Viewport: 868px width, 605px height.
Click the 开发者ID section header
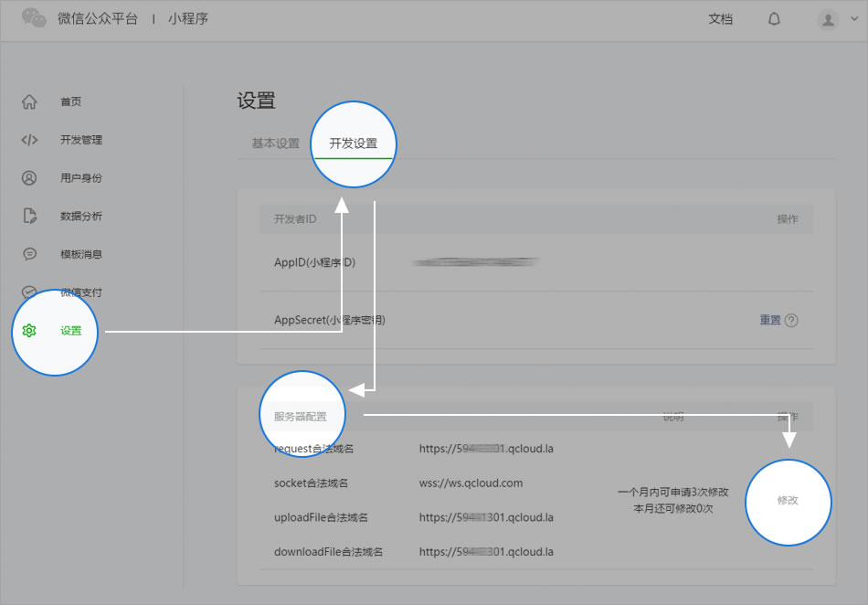coord(295,219)
